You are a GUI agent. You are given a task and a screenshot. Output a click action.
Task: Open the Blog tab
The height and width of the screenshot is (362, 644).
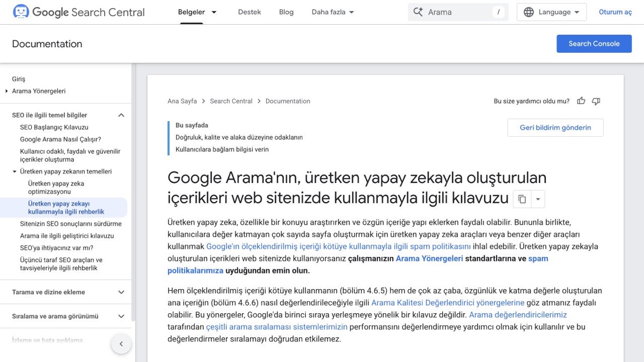click(286, 12)
